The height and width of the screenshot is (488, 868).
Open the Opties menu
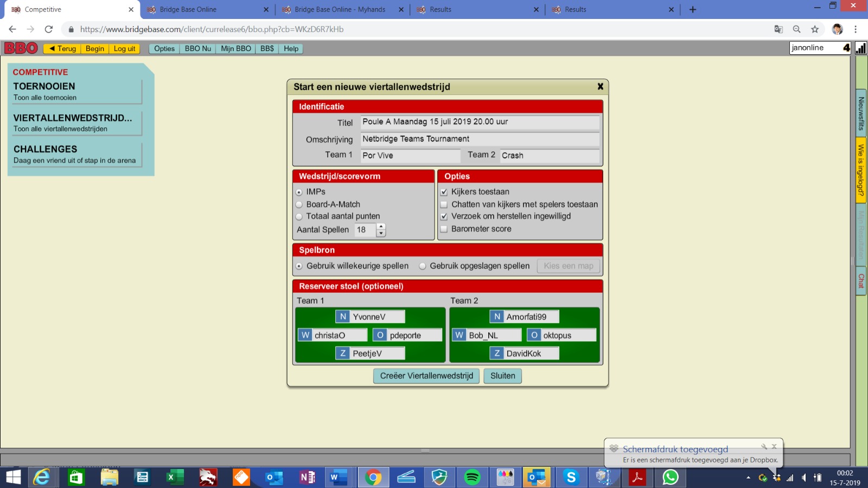point(164,49)
